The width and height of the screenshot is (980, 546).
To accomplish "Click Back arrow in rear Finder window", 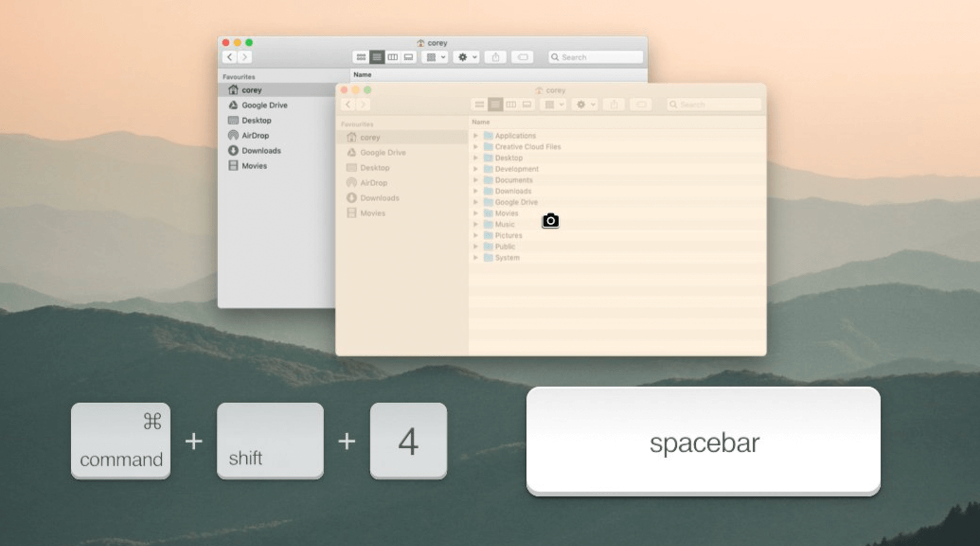I will click(230, 57).
